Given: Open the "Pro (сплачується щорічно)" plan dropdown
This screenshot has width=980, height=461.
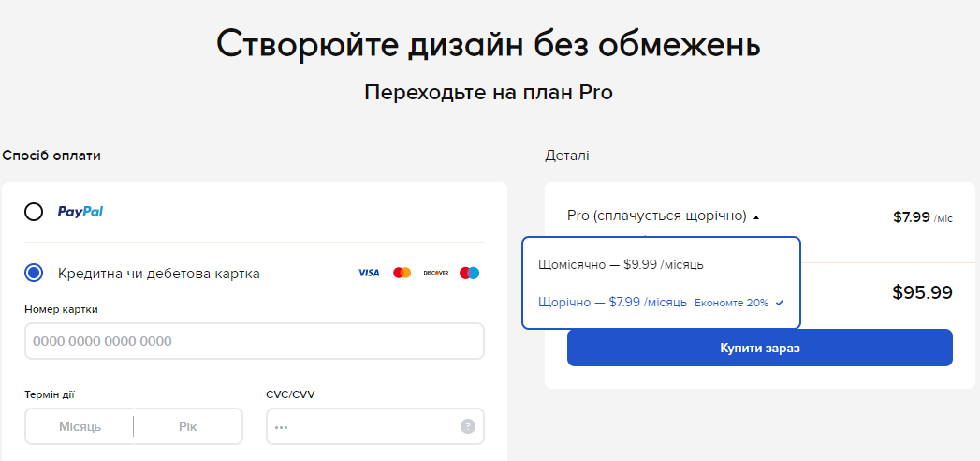Looking at the screenshot, I should [x=657, y=216].
